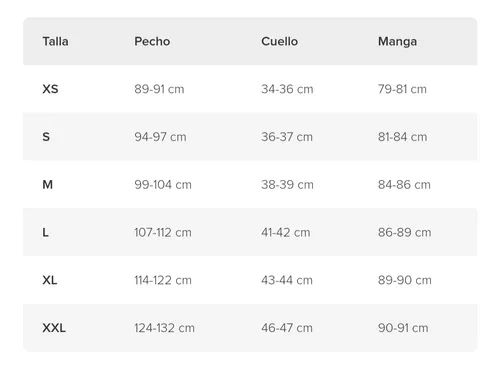The image size is (500, 369).
Task: Click the XS size label
Action: point(50,89)
